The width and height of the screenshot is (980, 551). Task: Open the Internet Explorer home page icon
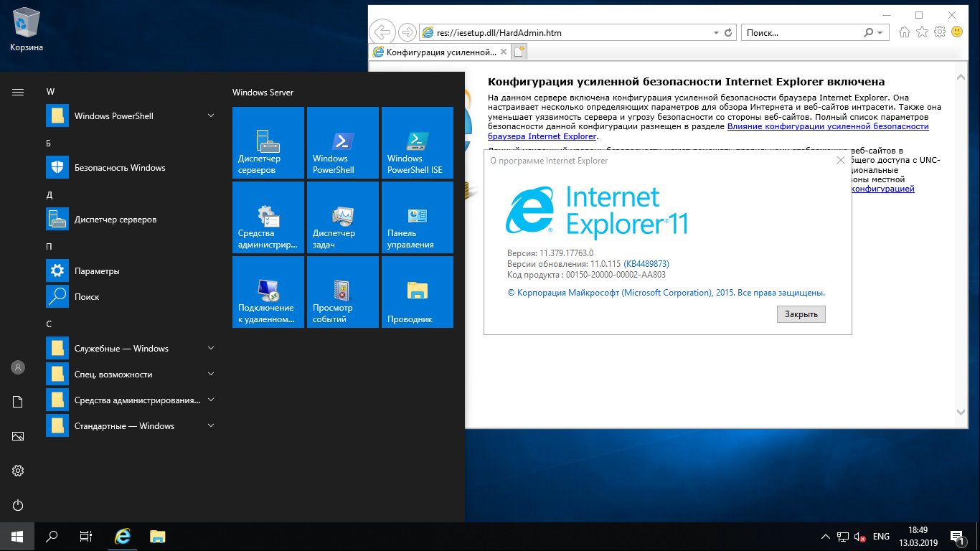click(905, 32)
